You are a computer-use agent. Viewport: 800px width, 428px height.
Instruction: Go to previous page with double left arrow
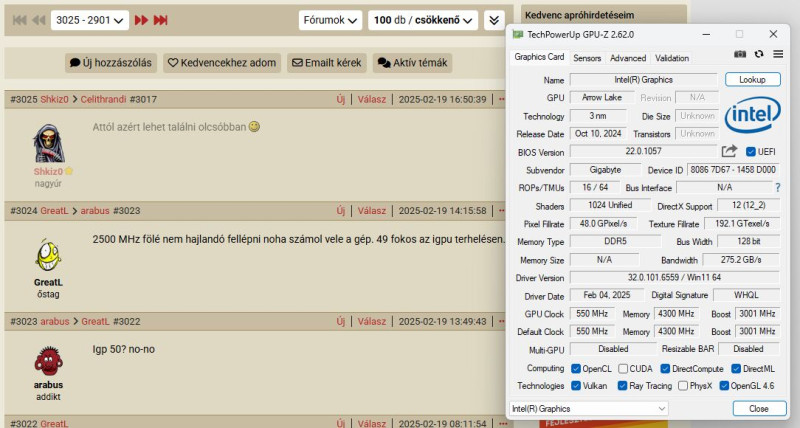38,20
